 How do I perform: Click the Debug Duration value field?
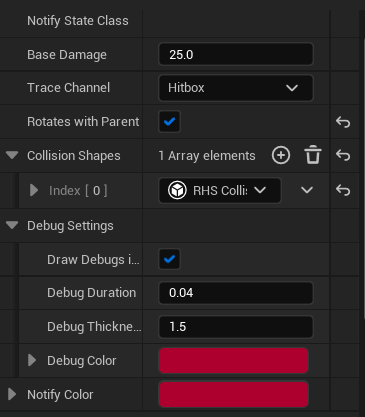[x=236, y=293]
